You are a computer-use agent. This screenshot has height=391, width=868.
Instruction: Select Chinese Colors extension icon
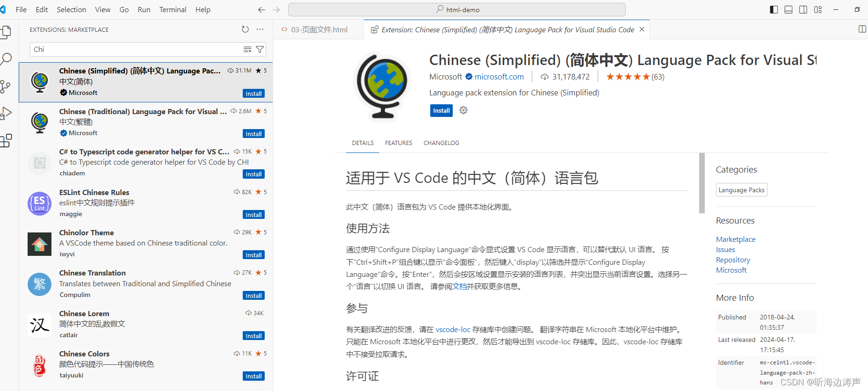pyautogui.click(x=40, y=365)
